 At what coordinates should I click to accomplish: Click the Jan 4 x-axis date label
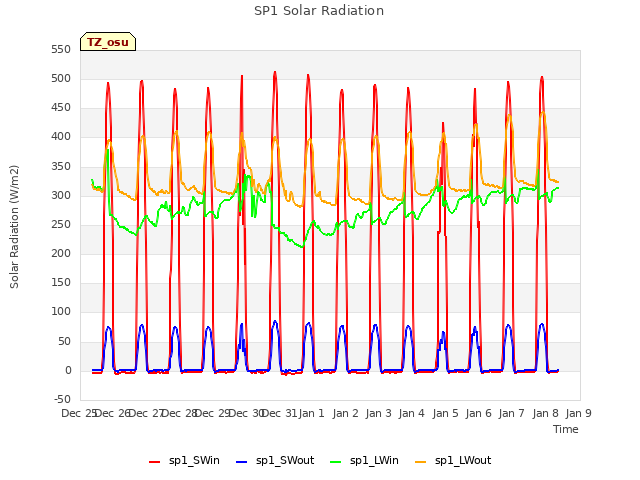411,413
